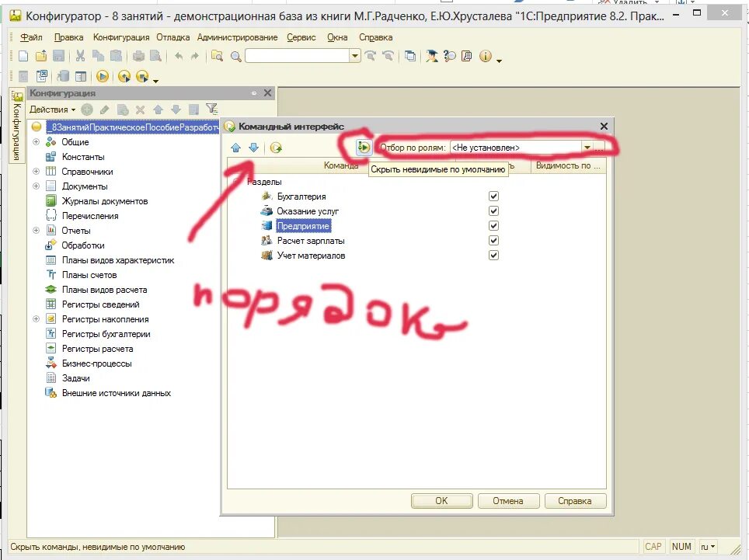Click the Redo arrow icon

pyautogui.click(x=195, y=57)
